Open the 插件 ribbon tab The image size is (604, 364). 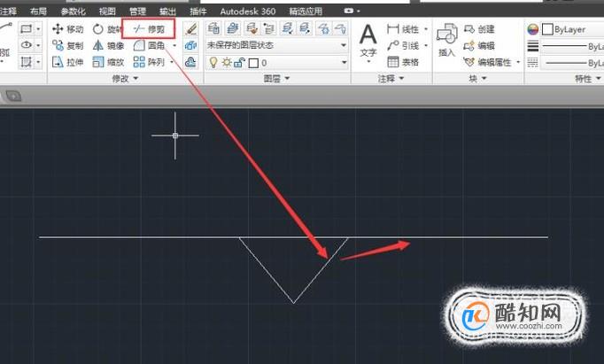point(198,12)
